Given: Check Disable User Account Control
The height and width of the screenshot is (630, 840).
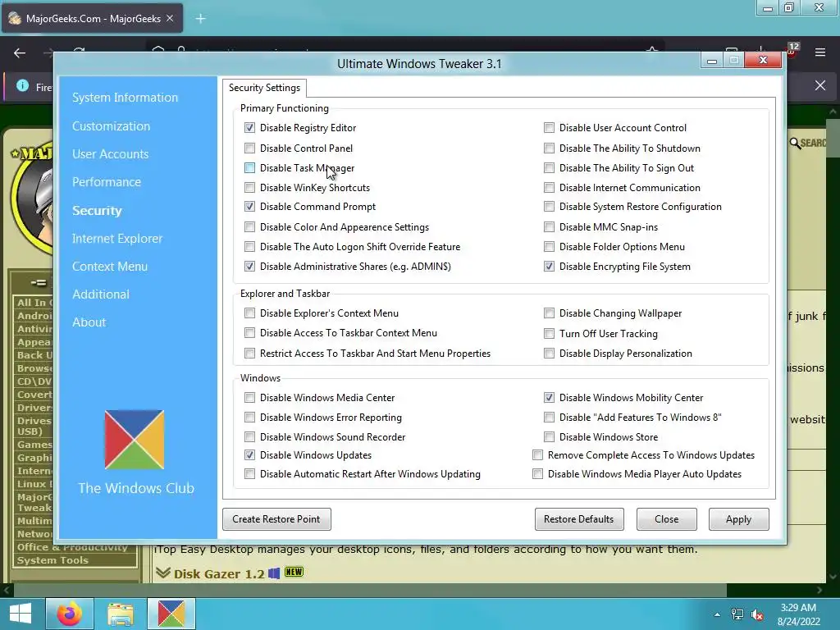Looking at the screenshot, I should pyautogui.click(x=549, y=127).
